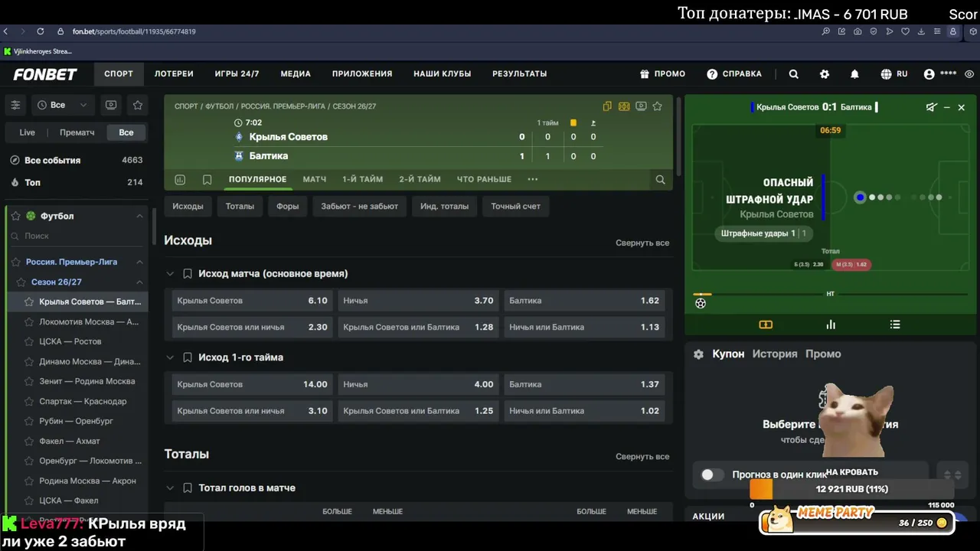980x551 pixels.
Task: Search markets with the magnifier in match tabs
Action: pos(660,180)
